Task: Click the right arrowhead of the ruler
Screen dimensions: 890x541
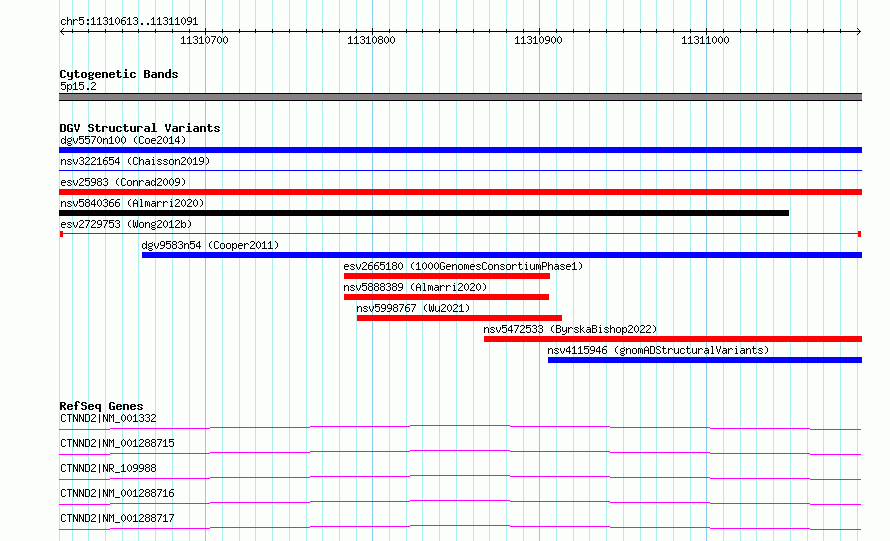Action: click(858, 32)
